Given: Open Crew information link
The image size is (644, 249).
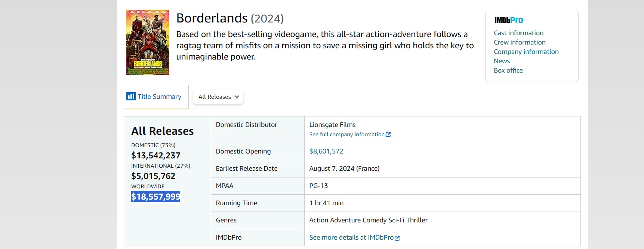Looking at the screenshot, I should [520, 42].
